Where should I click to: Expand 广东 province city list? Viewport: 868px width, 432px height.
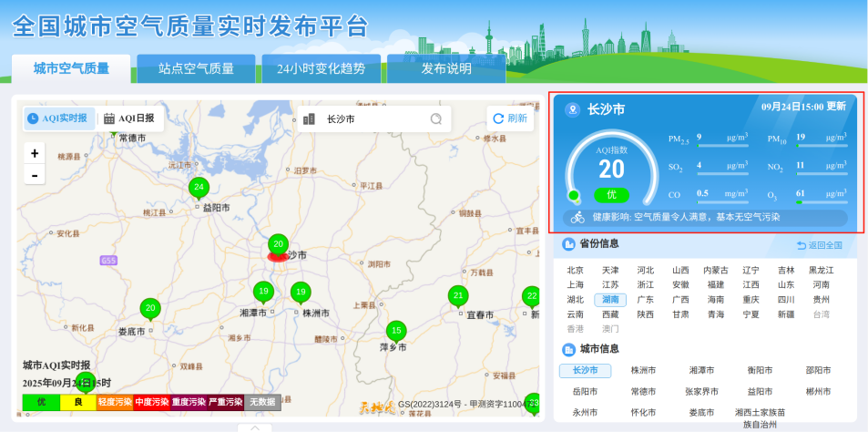coord(645,299)
